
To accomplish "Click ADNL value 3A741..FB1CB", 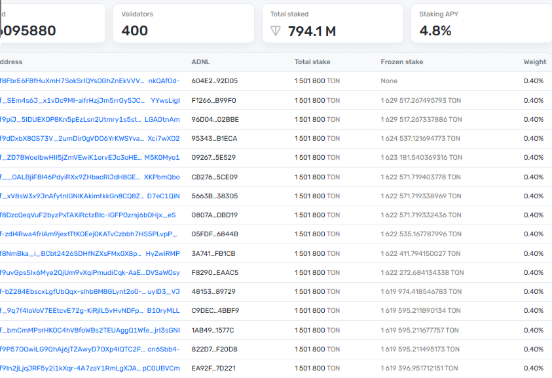I will [213, 253].
